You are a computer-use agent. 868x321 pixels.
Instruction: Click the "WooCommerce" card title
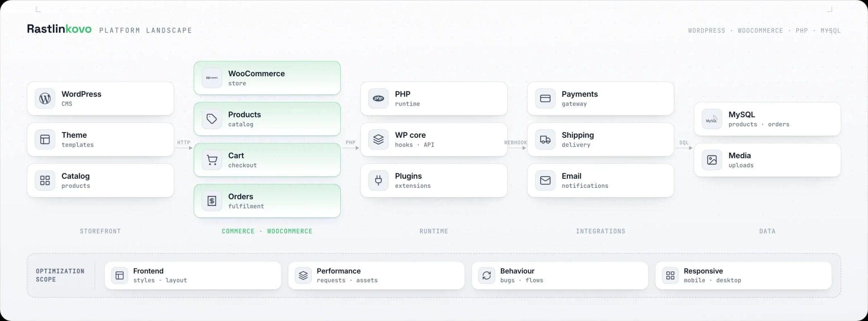click(256, 74)
